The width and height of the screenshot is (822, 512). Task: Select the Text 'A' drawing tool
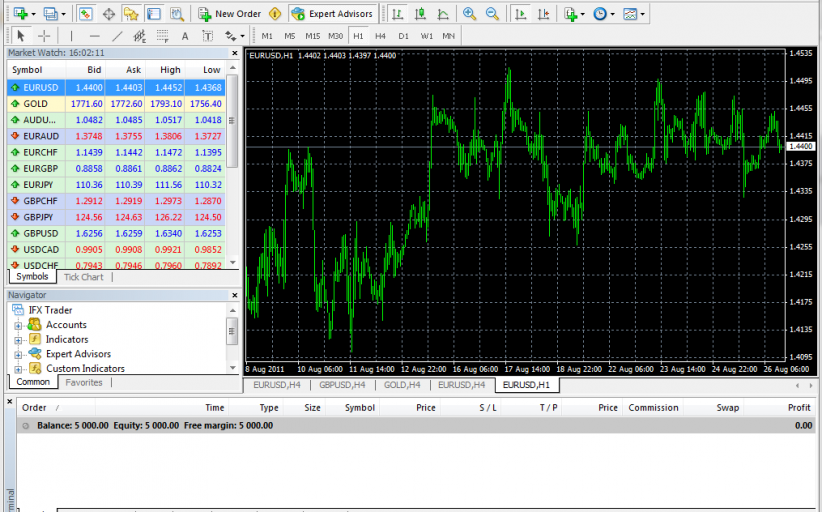(x=184, y=36)
